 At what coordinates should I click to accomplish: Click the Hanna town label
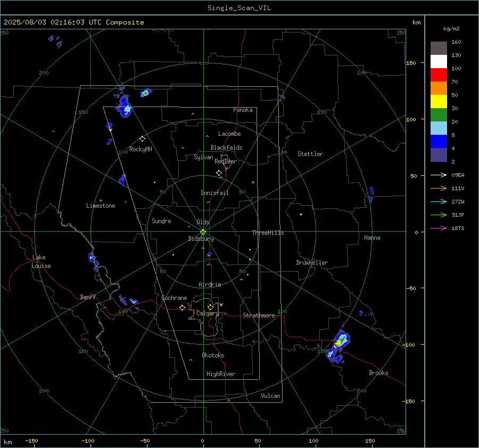pos(372,238)
